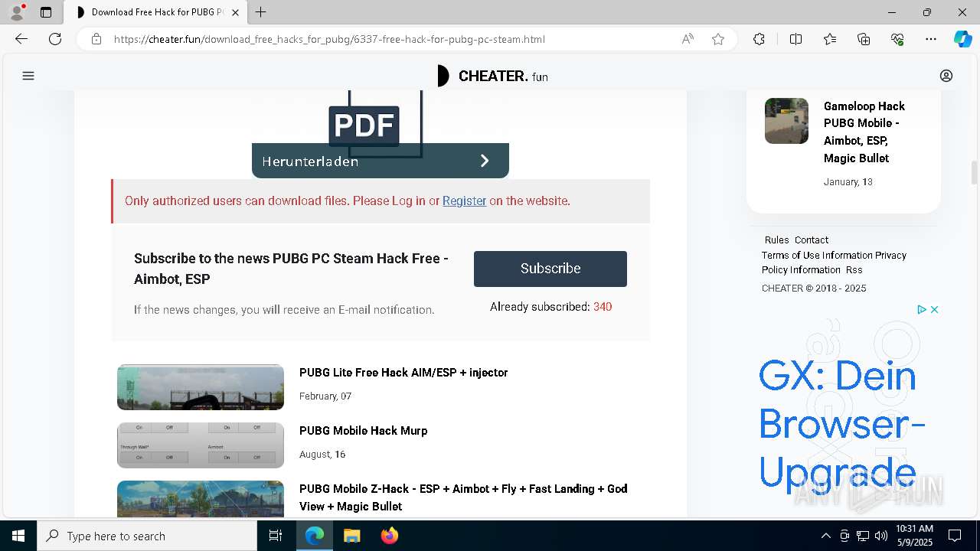Click the Herunterladen download banner arrow
Image resolution: width=980 pixels, height=551 pixels.
point(484,161)
